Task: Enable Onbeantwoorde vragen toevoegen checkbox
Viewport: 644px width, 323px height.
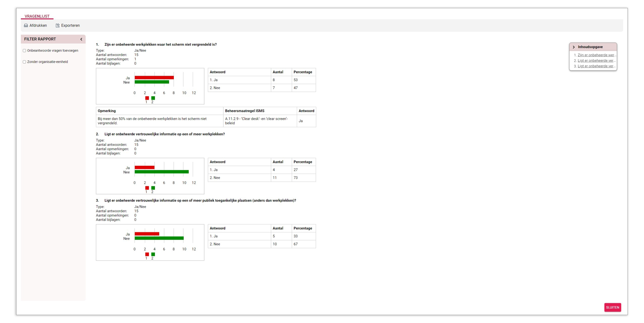Action: (x=24, y=51)
